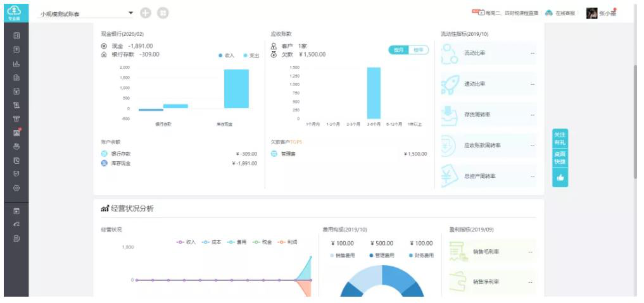This screenshot has height=303, width=644.
Task: Click the inbox icon on 存货周转率 card
Action: pos(448,115)
